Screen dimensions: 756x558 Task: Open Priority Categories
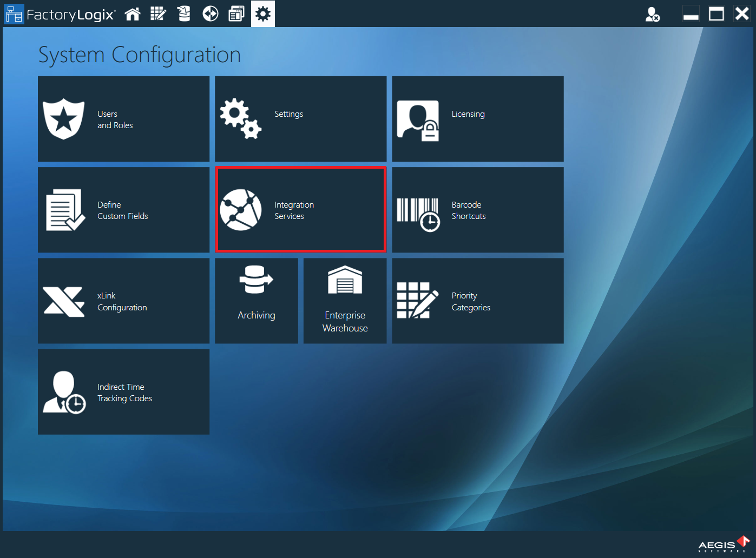[477, 301]
